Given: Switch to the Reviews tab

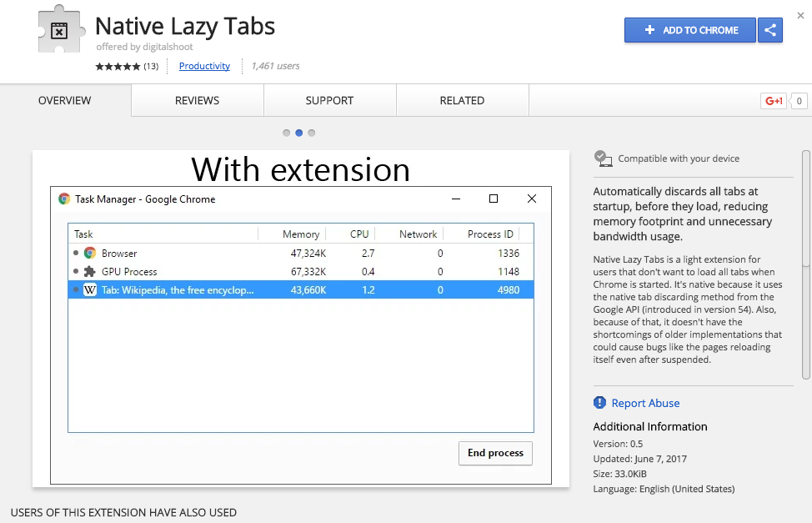Looking at the screenshot, I should pos(197,100).
